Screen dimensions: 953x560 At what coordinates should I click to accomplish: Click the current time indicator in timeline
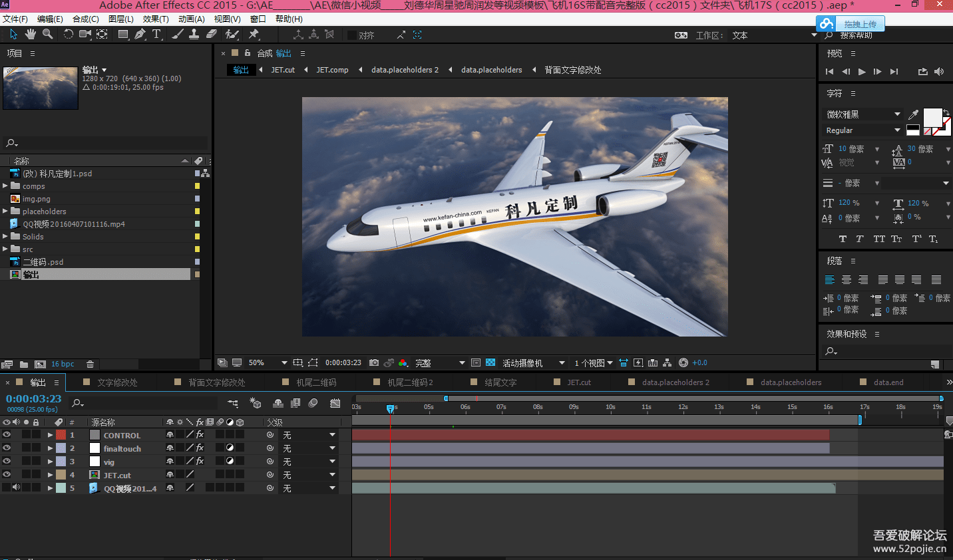point(391,408)
